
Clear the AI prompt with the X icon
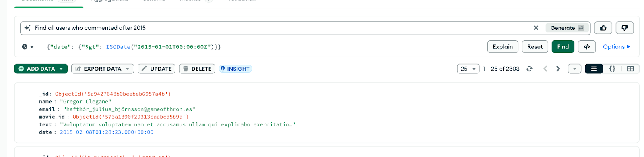click(536, 28)
